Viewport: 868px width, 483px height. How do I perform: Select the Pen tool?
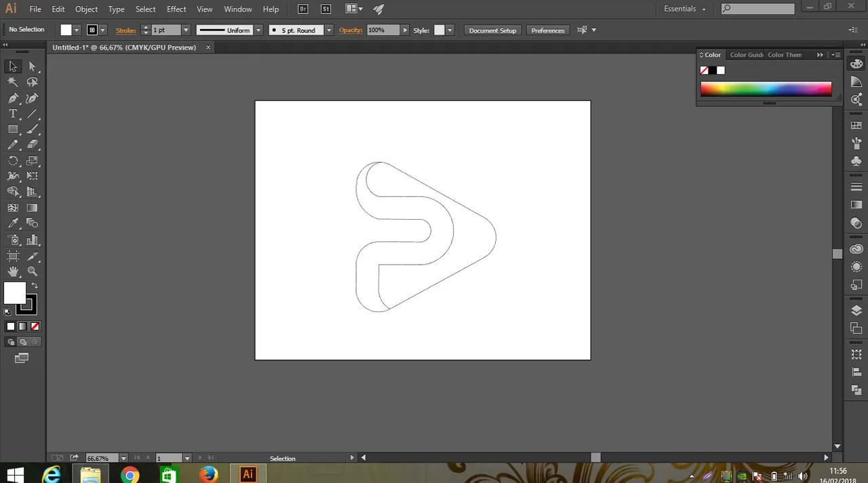pos(13,98)
